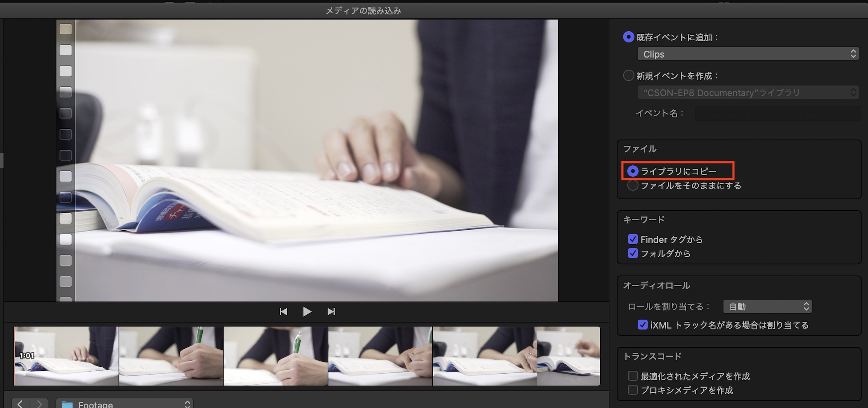868x408 pixels.
Task: Click the ファイル section heading
Action: (640, 149)
